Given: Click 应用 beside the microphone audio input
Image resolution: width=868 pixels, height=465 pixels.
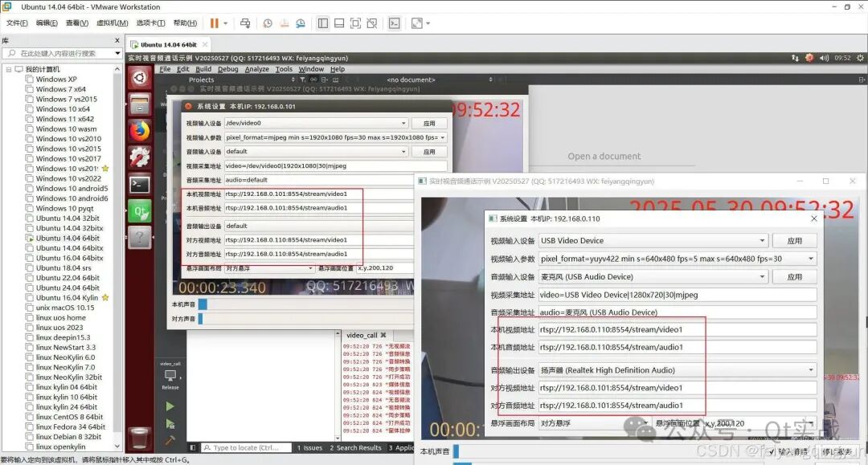Looking at the screenshot, I should [x=794, y=276].
